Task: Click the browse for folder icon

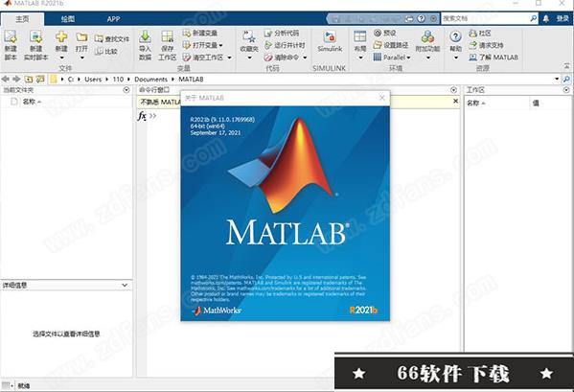Action: tap(40, 79)
